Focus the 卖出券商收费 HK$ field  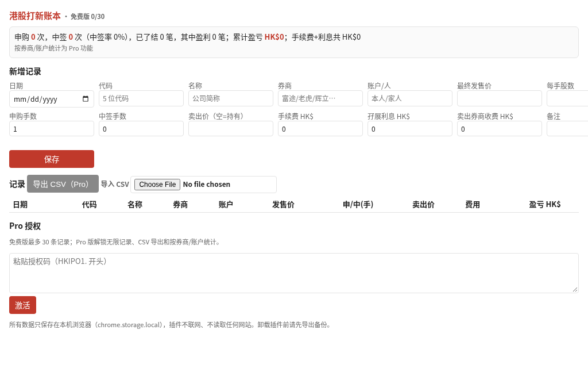[x=500, y=129]
